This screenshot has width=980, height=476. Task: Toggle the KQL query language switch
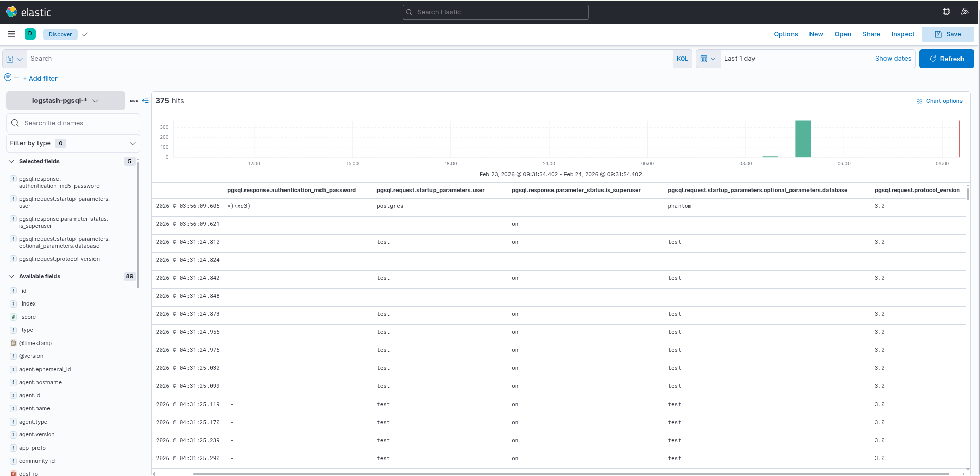(x=682, y=59)
